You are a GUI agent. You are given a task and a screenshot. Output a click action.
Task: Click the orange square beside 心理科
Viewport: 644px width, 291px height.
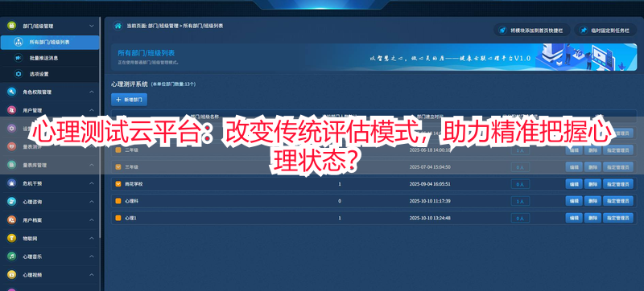118,201
